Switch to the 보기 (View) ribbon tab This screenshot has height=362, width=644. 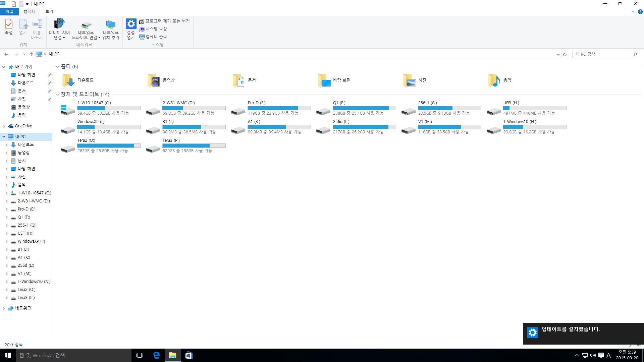[x=49, y=11]
